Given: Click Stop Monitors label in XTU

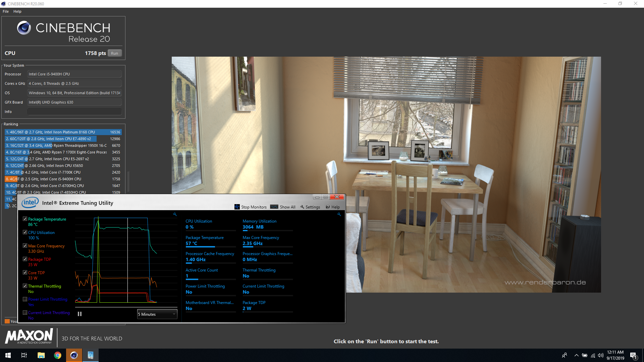Looking at the screenshot, I should pos(254,207).
